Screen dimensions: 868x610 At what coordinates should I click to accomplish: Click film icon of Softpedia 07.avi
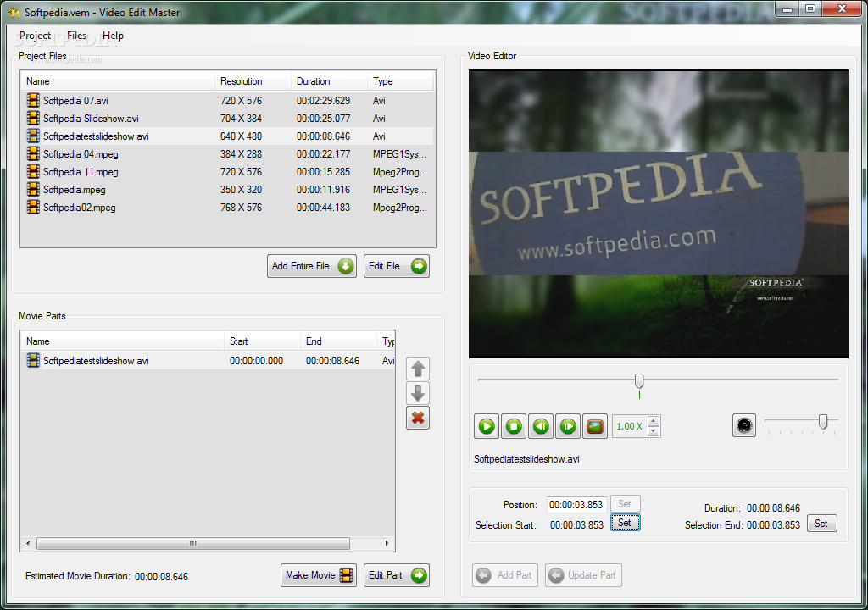tap(33, 100)
